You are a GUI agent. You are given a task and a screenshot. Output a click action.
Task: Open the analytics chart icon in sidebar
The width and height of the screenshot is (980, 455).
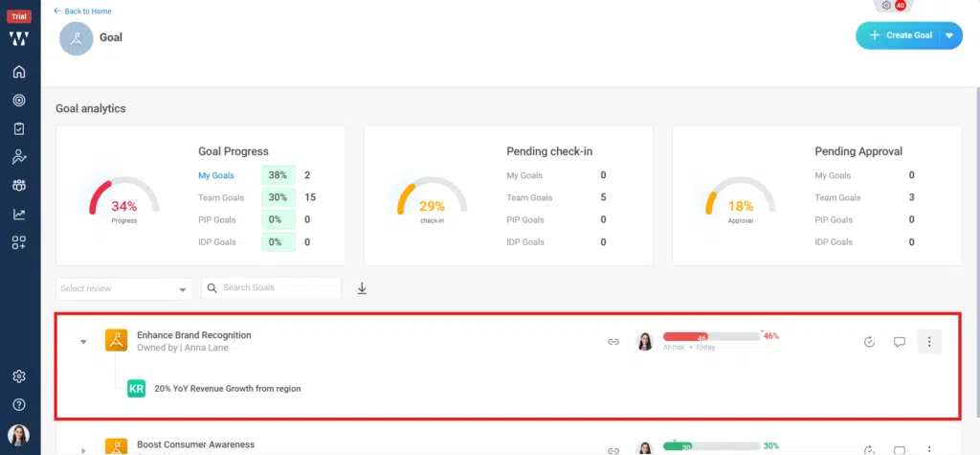tap(19, 215)
